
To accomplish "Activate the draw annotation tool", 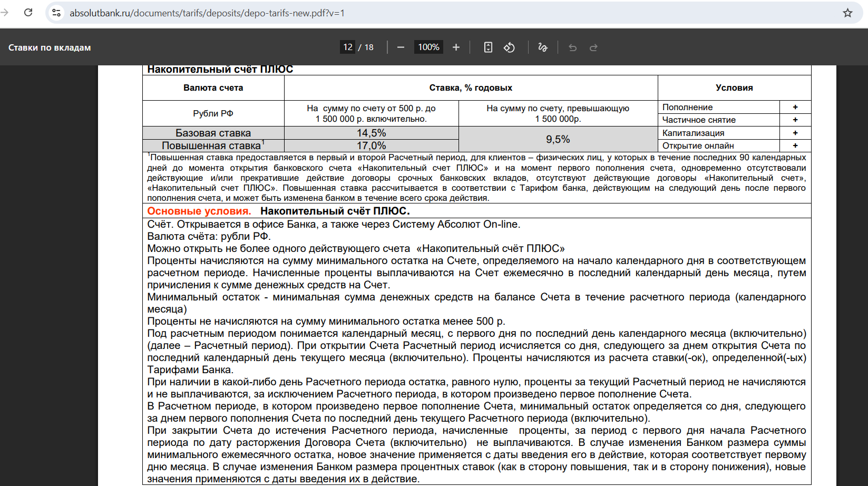I will pos(542,47).
